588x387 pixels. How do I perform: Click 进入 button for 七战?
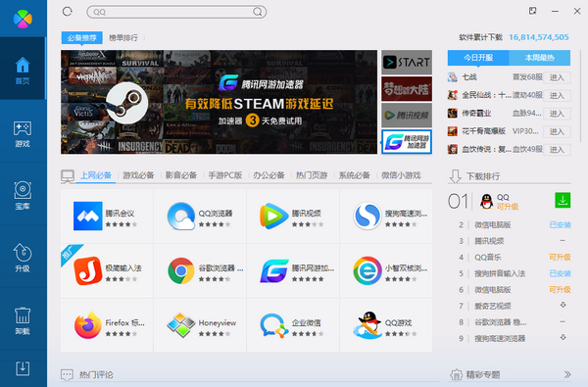pos(557,77)
